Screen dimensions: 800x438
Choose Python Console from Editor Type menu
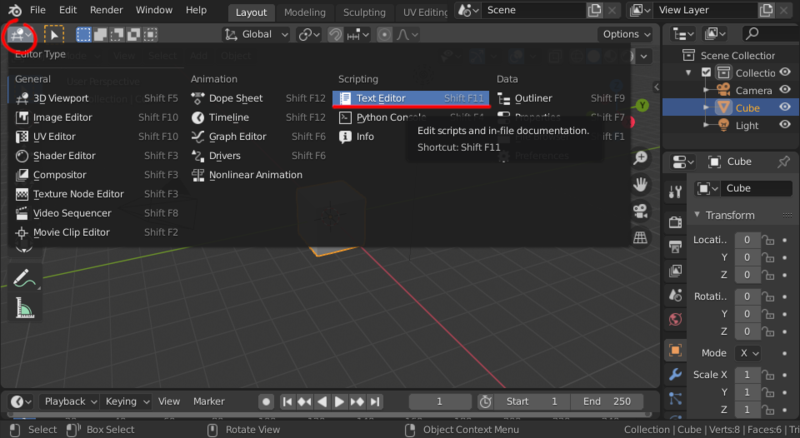(411, 117)
